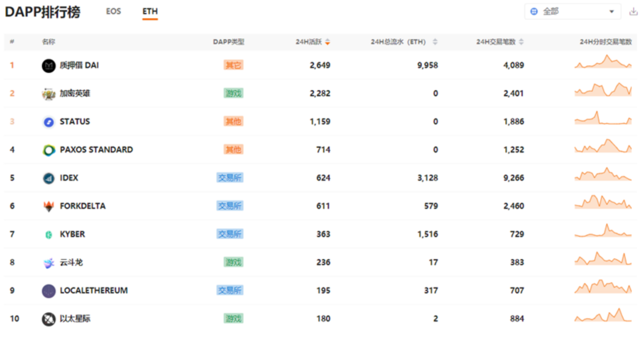Click the 其它 tag in 质押借 DAI row
The image size is (644, 340).
pos(234,65)
